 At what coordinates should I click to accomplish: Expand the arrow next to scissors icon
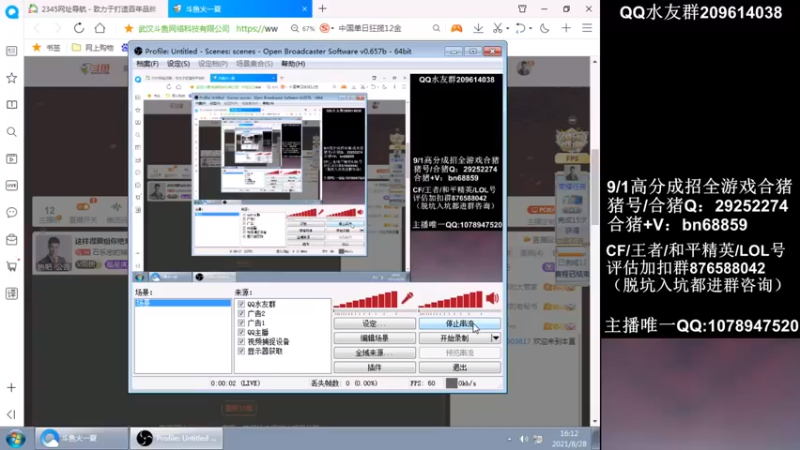[508, 29]
